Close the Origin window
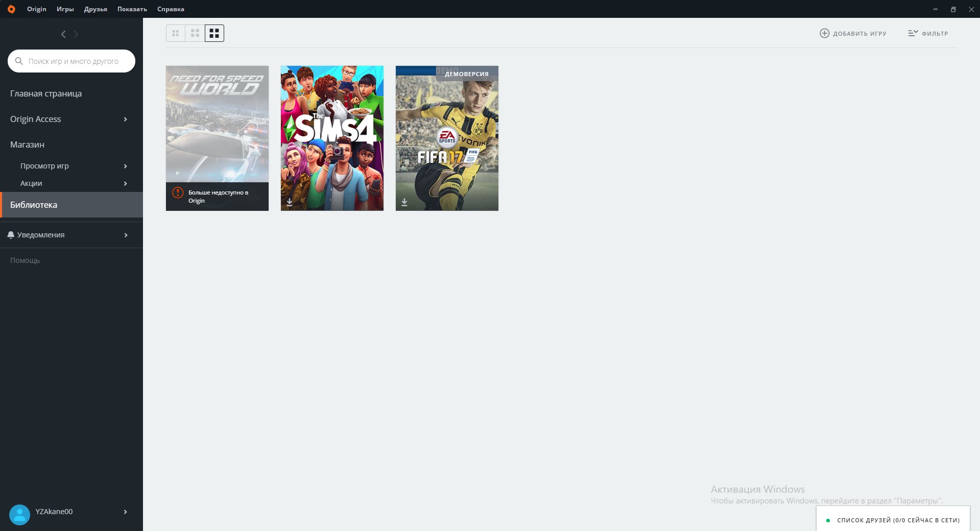The height and width of the screenshot is (531, 980). [971, 9]
